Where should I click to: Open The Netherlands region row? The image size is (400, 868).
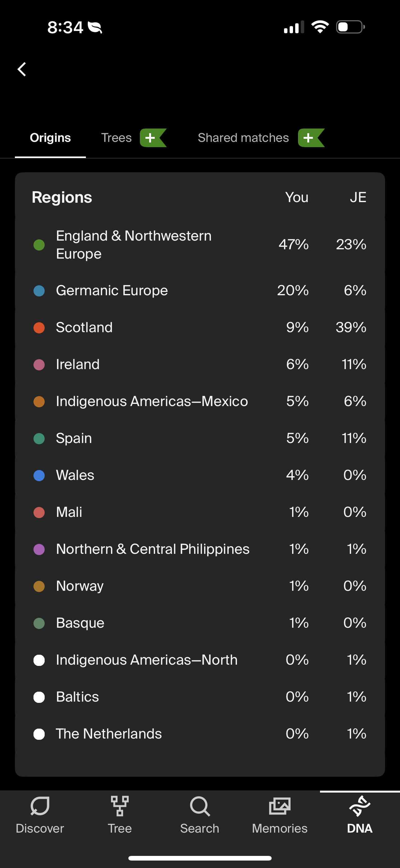tap(200, 734)
